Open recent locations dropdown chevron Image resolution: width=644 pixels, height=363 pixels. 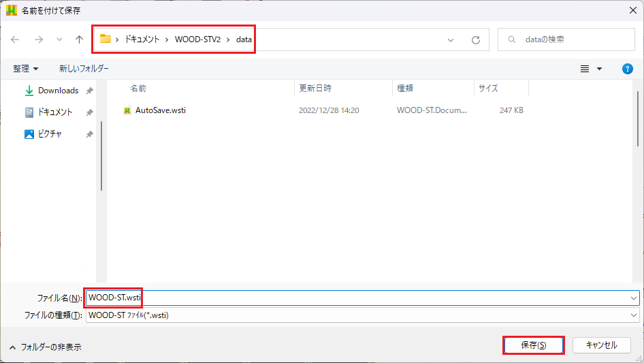pos(59,40)
